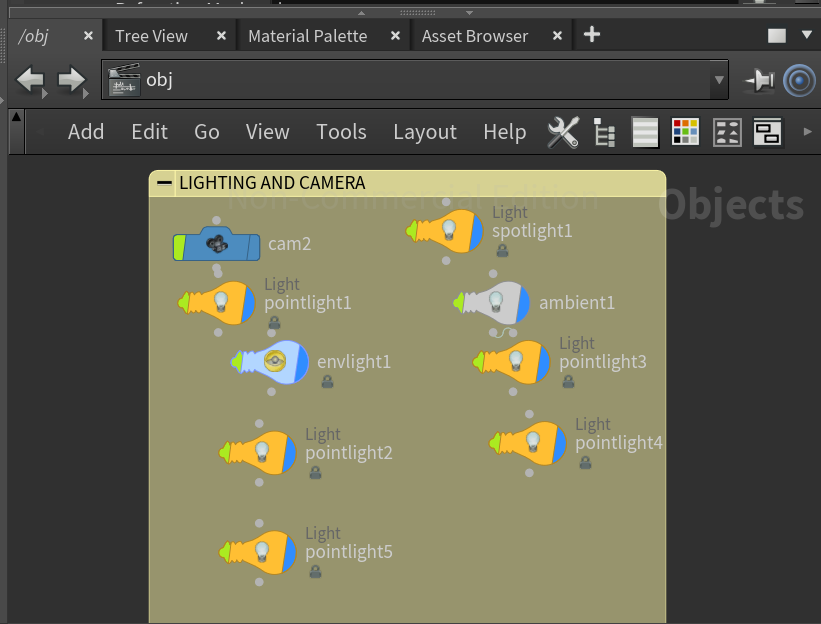The width and height of the screenshot is (821, 624).
Task: Toggle the blue display flag on pointlight3
Action: coord(543,362)
